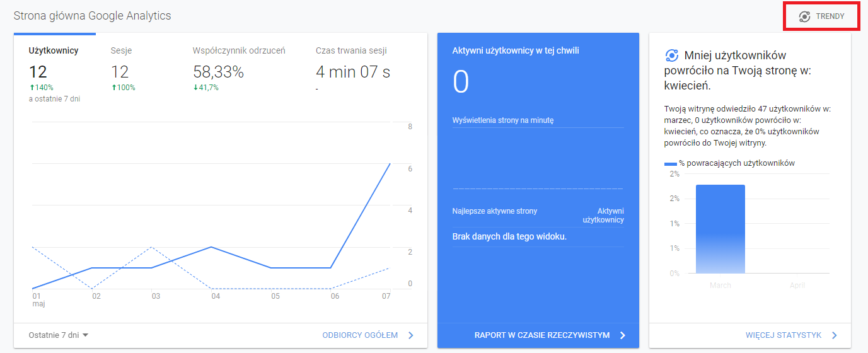Open the ODBIORCY OGÓŁEM report link

(360, 335)
